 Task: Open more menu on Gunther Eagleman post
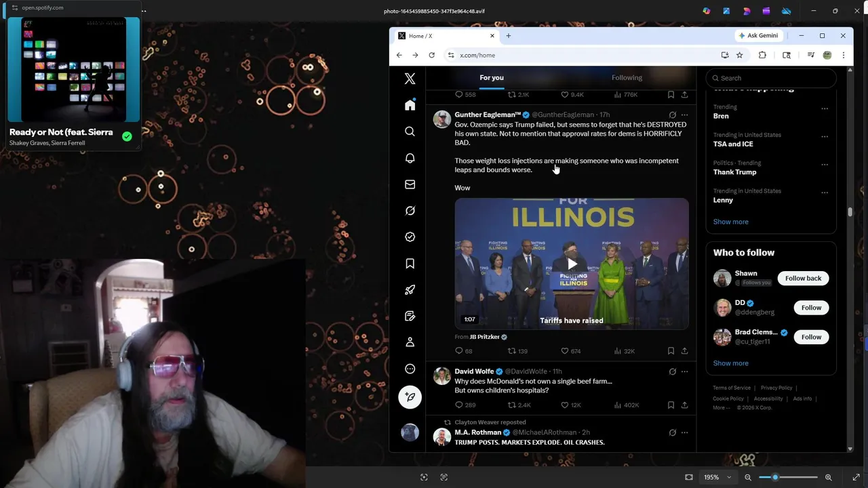684,115
